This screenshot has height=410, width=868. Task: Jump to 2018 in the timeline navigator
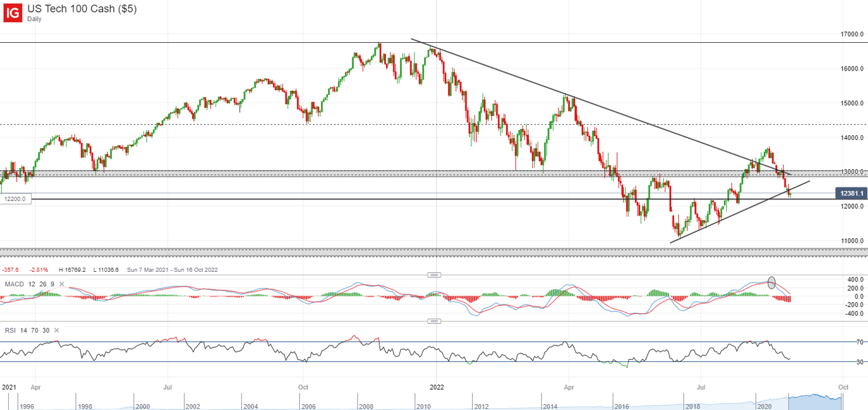click(692, 407)
